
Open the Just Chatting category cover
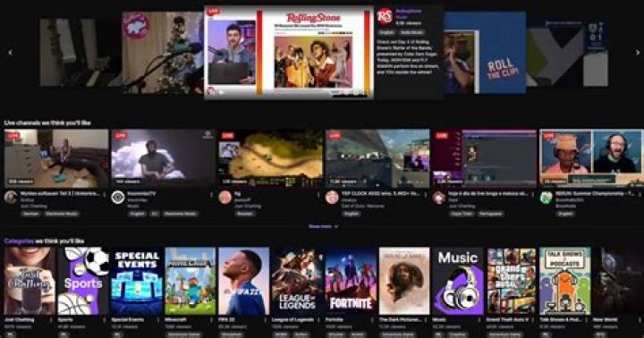[30, 281]
